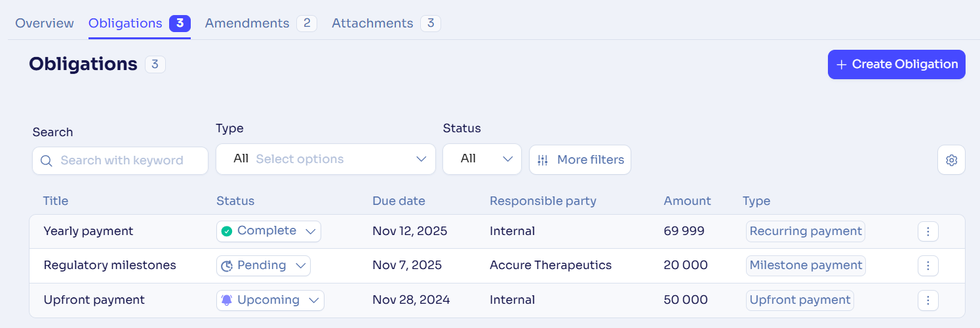980x328 pixels.
Task: Click the magnifier icon in the search box
Action: tap(46, 160)
